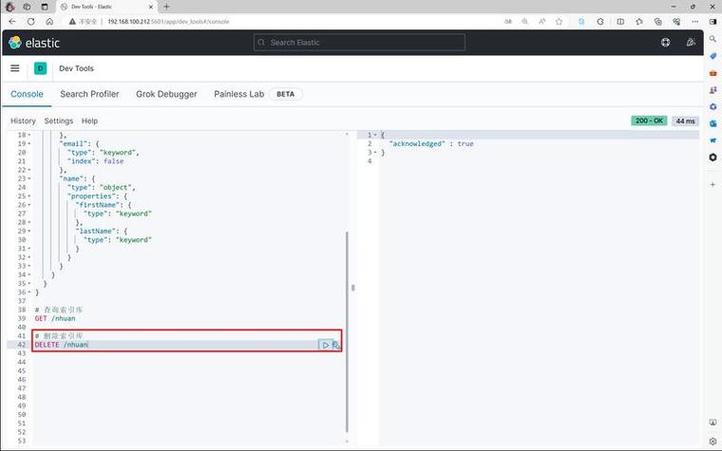Click the 44 ms response time badge
This screenshot has width=722, height=451.
pyautogui.click(x=685, y=121)
